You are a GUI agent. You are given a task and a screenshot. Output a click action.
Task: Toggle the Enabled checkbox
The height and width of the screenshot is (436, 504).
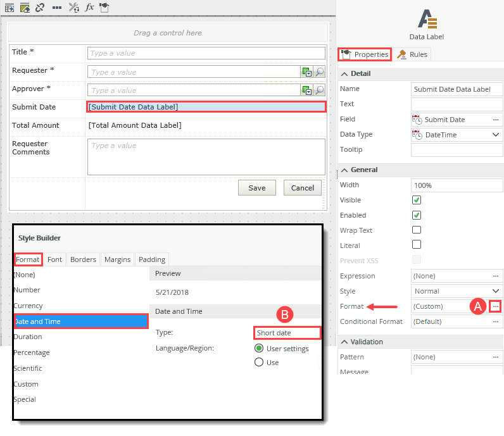click(x=417, y=215)
